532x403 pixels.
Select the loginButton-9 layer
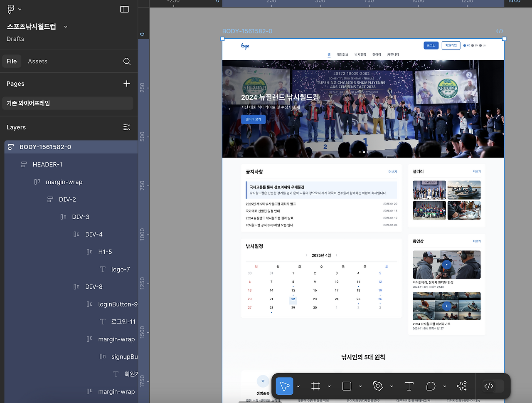point(118,304)
